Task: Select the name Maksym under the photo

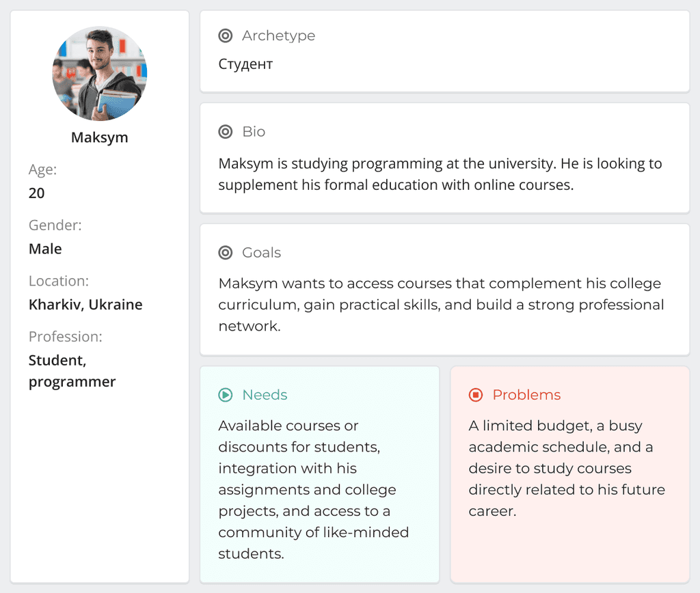Action: pyautogui.click(x=100, y=137)
